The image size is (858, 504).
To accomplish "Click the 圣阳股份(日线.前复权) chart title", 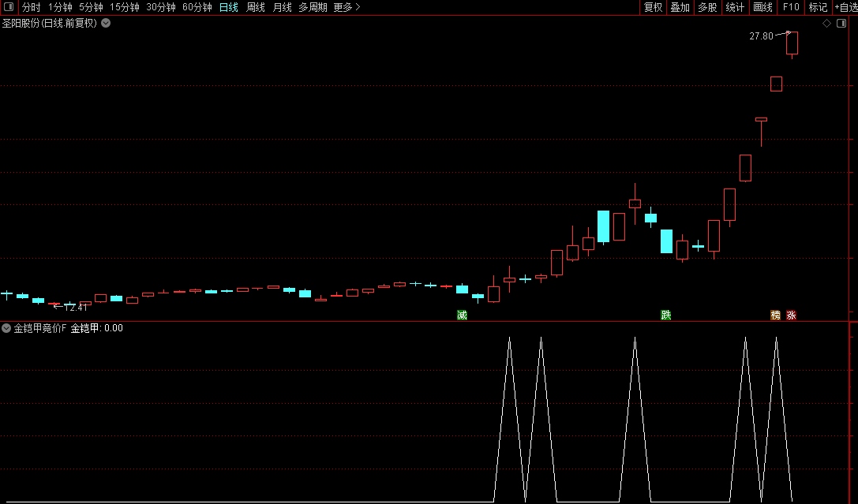I will click(50, 24).
